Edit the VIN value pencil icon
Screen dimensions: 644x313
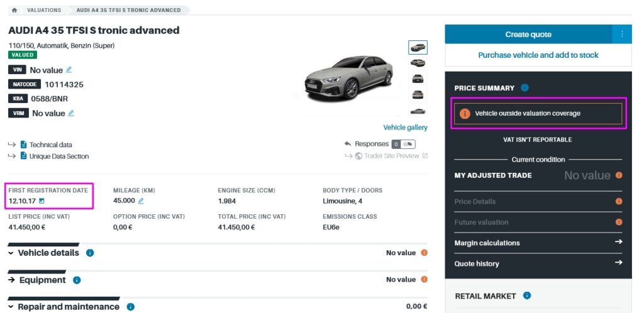[69, 70]
